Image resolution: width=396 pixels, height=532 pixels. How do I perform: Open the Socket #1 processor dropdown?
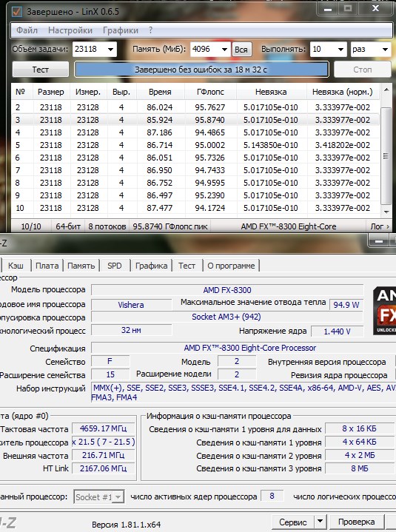pos(99,497)
